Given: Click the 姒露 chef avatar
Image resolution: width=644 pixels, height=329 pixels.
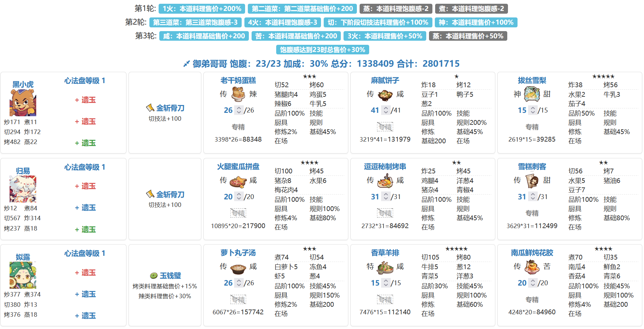Looking at the screenshot, I should pos(23,275).
